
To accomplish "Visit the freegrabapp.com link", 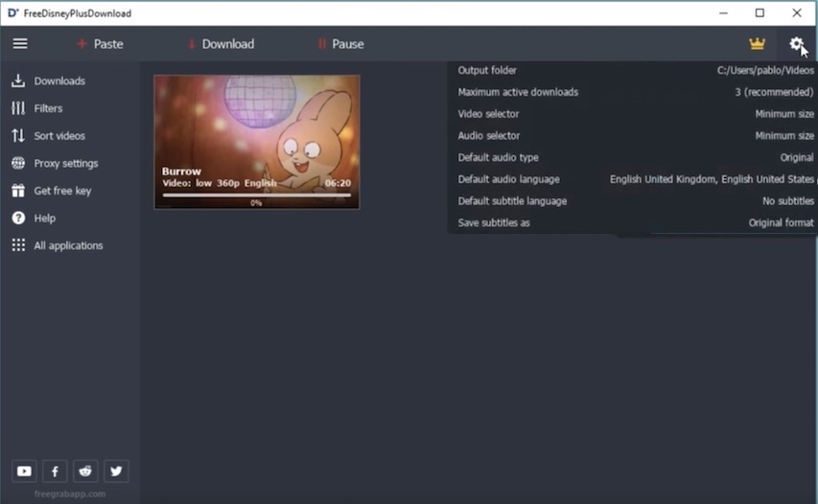I will (70, 493).
